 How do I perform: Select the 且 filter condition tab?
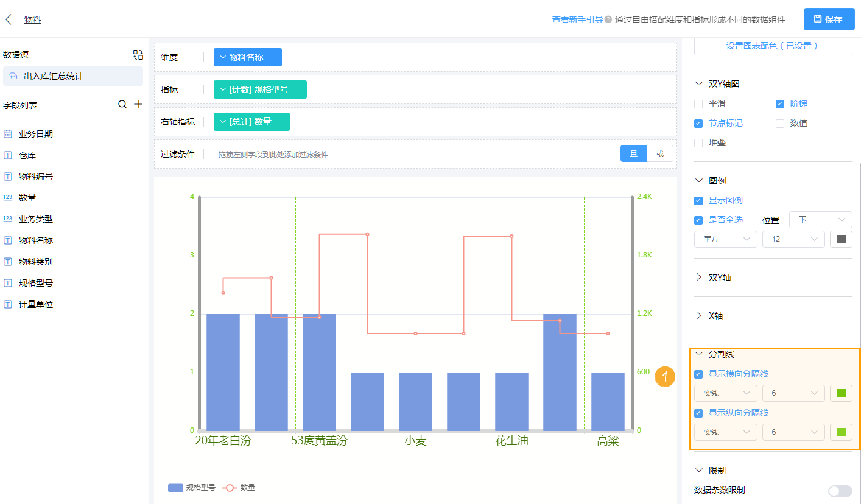coord(633,153)
